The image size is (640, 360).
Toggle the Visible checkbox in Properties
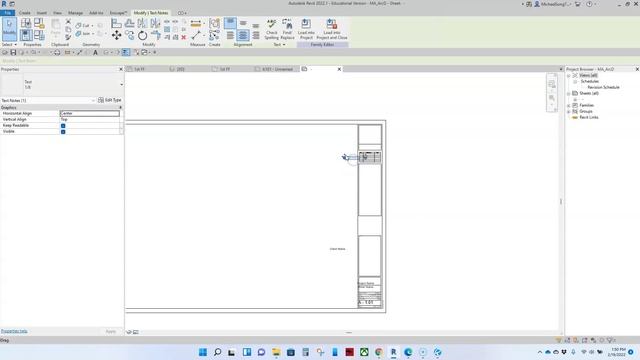[x=63, y=131]
